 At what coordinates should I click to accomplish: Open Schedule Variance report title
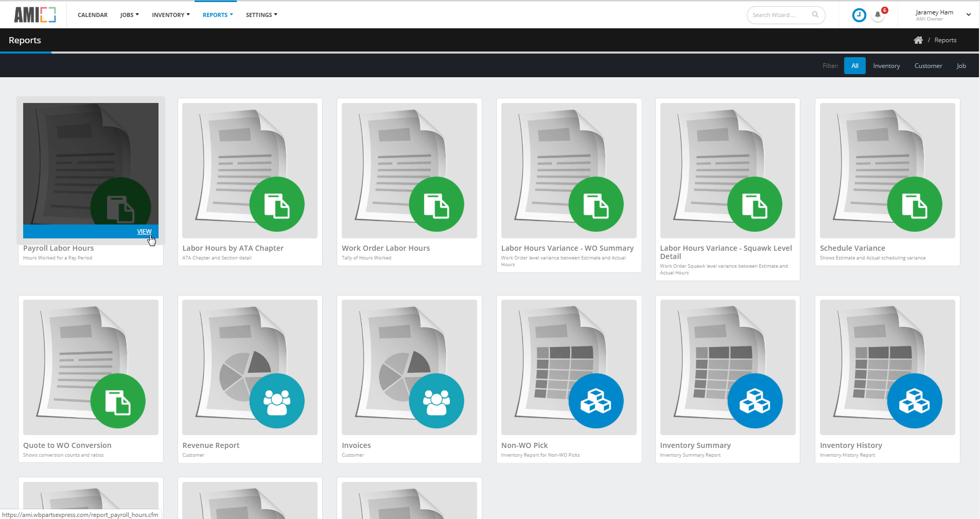[x=852, y=248]
